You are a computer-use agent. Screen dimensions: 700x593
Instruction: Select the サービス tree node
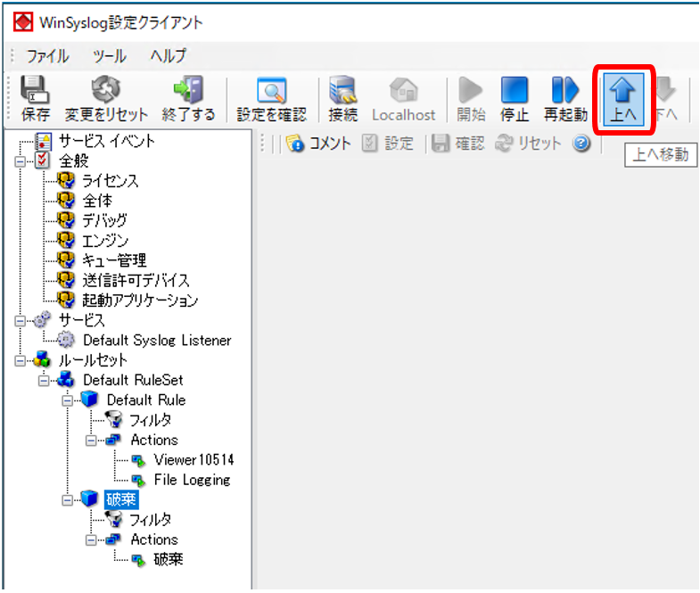(x=82, y=320)
